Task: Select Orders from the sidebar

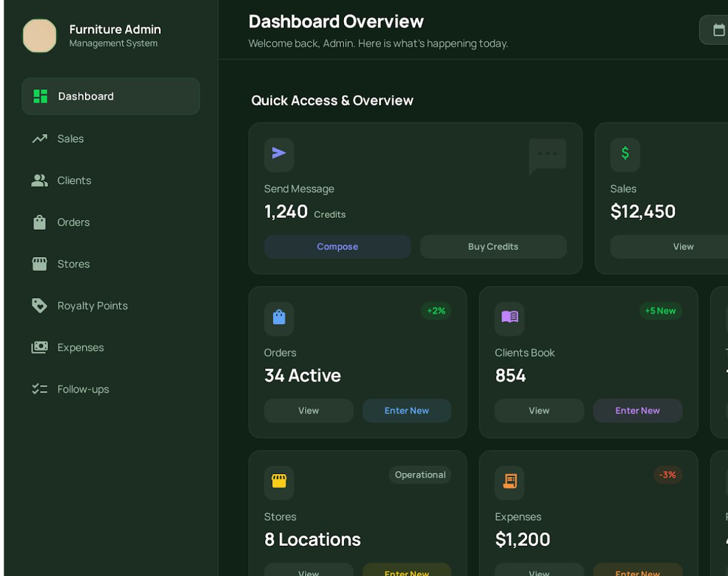Action: click(73, 223)
